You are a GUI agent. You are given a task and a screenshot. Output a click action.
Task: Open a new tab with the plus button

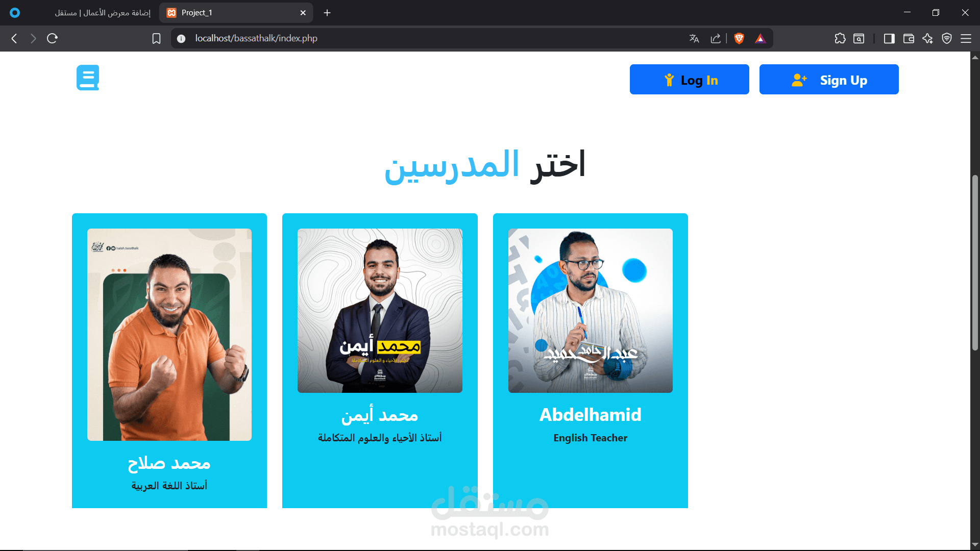[x=327, y=13]
